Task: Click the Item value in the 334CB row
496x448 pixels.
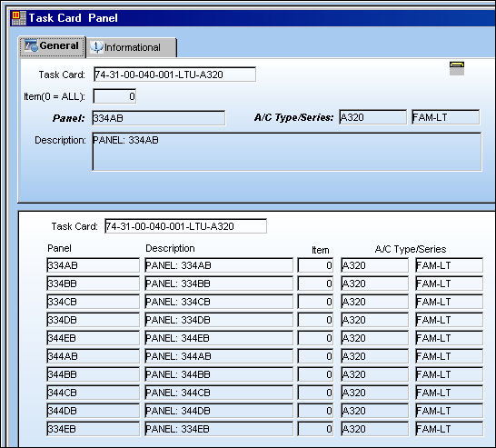Action: 315,302
